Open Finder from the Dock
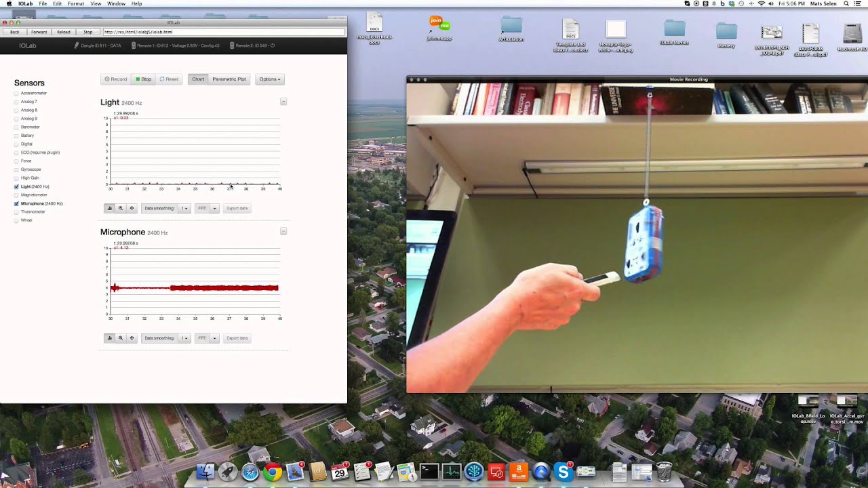This screenshot has width=868, height=488. pos(205,472)
